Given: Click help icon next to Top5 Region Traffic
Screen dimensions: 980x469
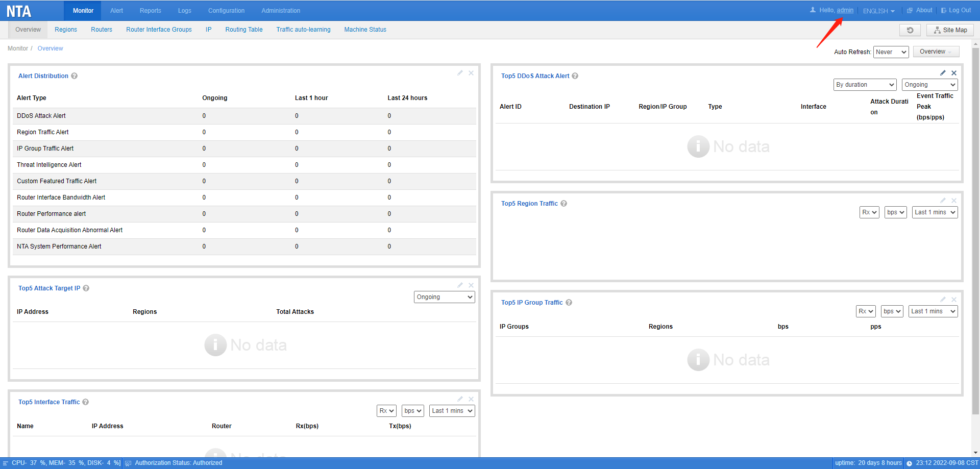Looking at the screenshot, I should click(x=564, y=204).
